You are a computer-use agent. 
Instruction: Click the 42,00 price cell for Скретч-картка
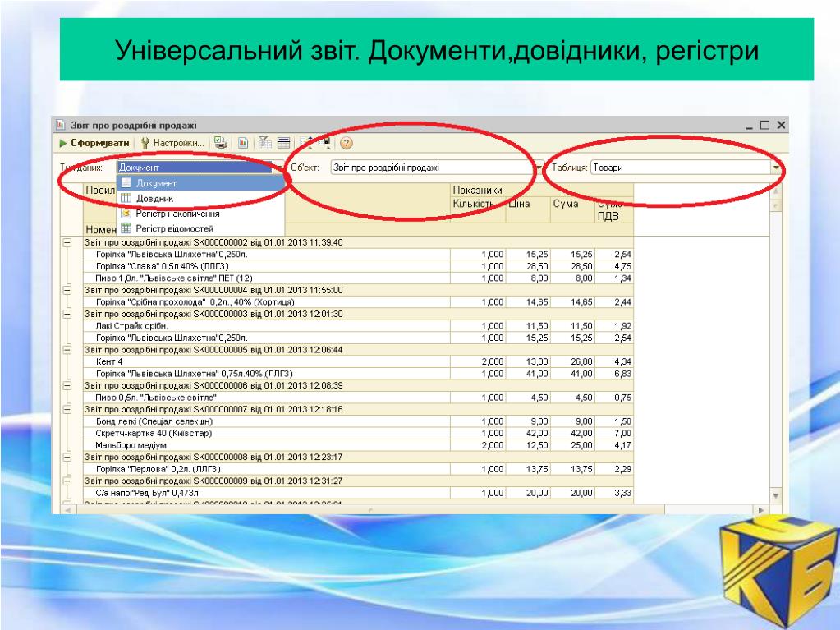(528, 433)
